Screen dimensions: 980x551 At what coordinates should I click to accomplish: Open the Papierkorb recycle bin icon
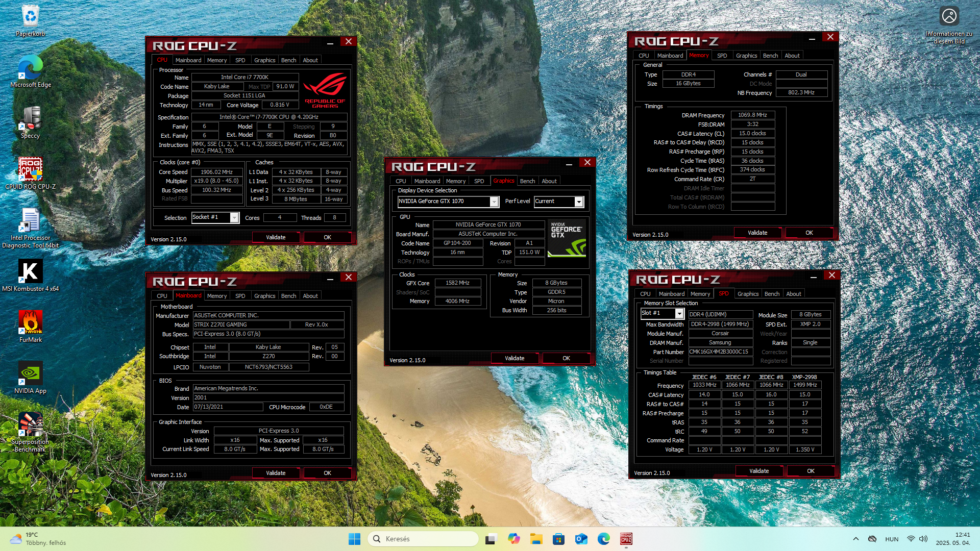pyautogui.click(x=31, y=20)
